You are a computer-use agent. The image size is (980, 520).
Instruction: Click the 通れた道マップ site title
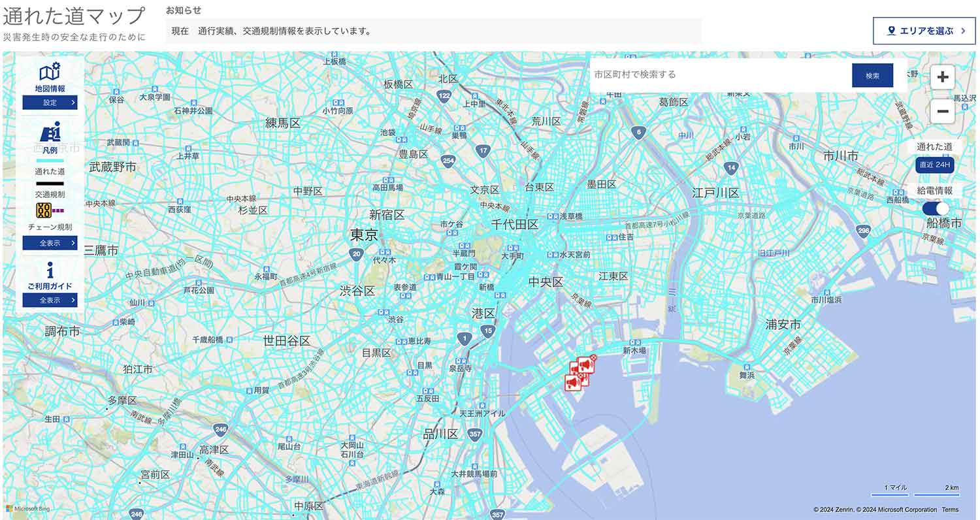pyautogui.click(x=74, y=16)
